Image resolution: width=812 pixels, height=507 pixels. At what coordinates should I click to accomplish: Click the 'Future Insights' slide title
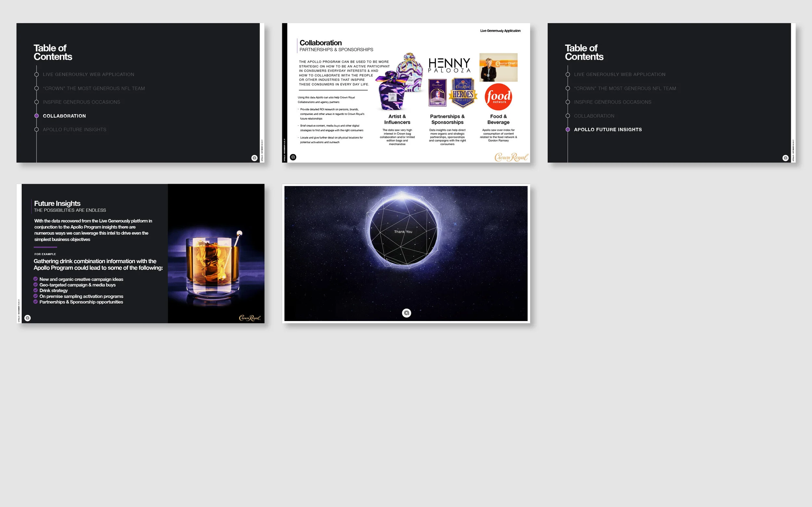[x=57, y=204]
